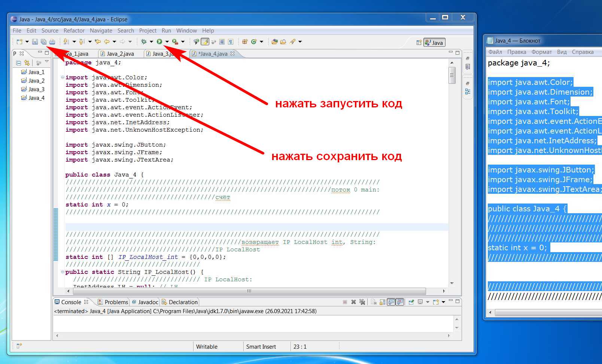Open the Refactor menu
This screenshot has width=602, height=364.
pos(74,31)
